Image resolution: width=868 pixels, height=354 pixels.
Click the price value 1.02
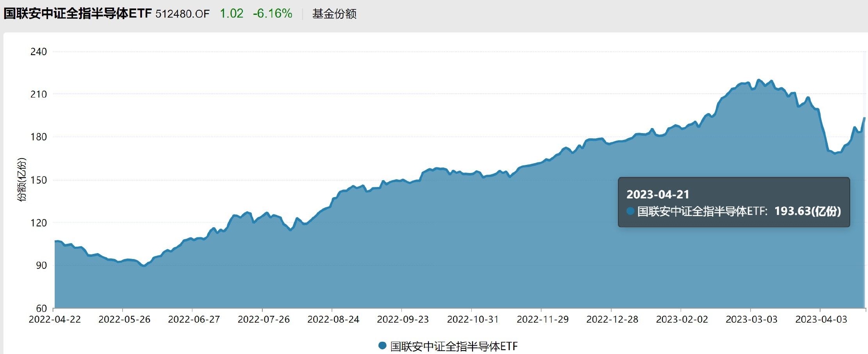(231, 14)
